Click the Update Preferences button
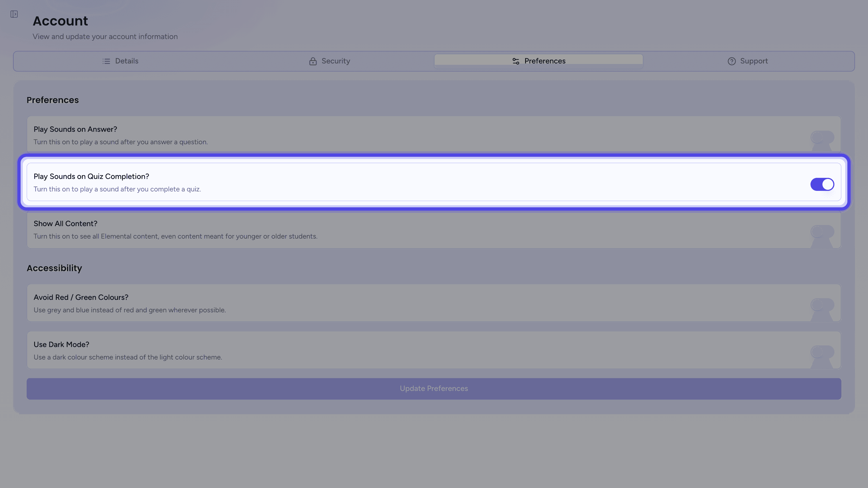This screenshot has width=868, height=488. [x=434, y=389]
